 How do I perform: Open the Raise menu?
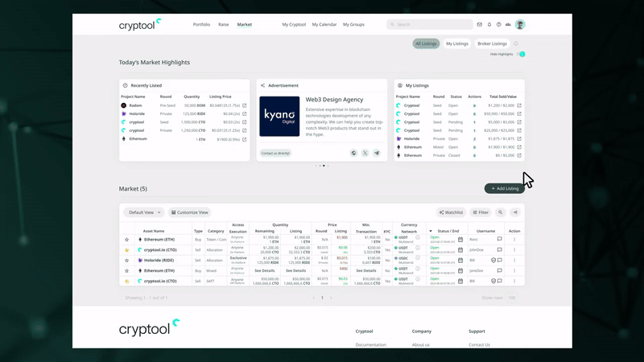click(x=224, y=25)
